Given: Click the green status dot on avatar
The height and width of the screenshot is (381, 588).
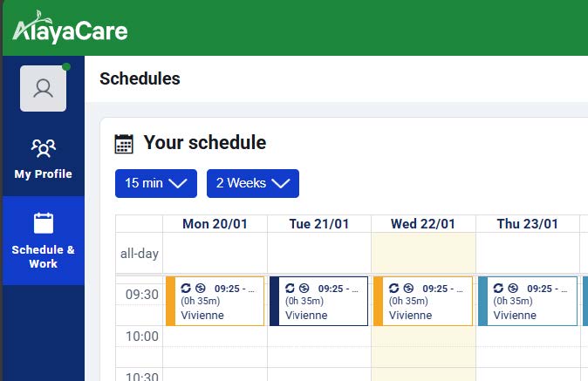Looking at the screenshot, I should 66,66.
